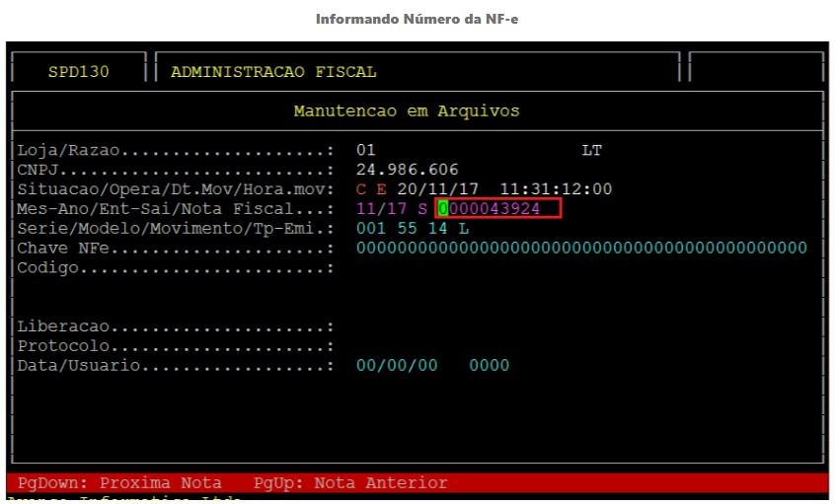The image size is (835, 504).
Task: Click the Manutencao em Arquivos title
Action: [407, 110]
